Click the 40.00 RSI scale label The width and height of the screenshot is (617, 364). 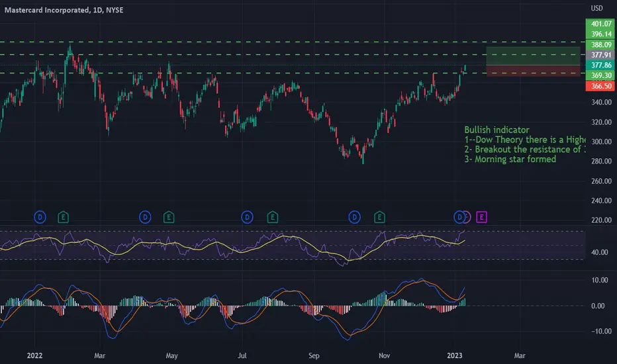click(599, 252)
